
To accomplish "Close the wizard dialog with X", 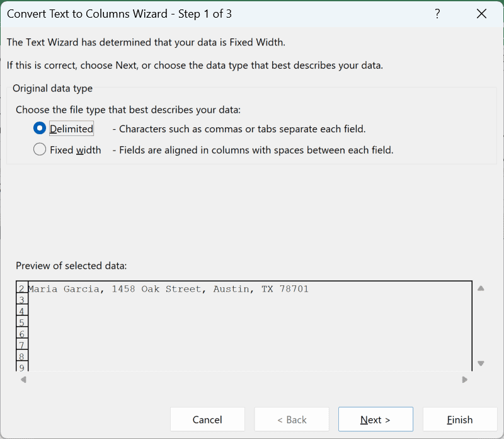I will pos(481,14).
